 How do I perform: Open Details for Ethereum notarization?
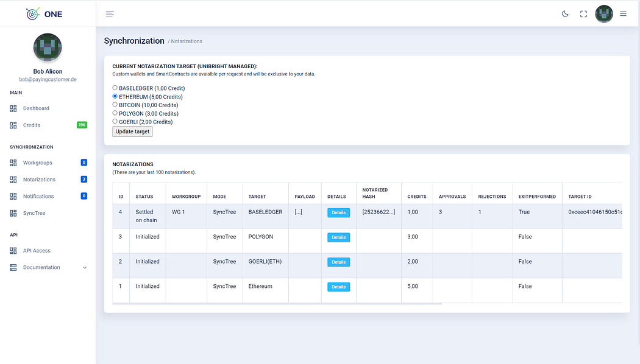(338, 287)
